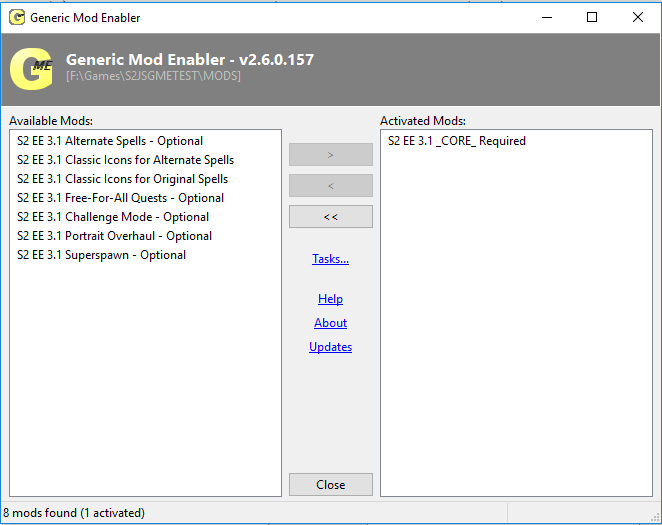This screenshot has height=525, width=662.
Task: Click the '8 mods found' status bar text
Action: [74, 513]
